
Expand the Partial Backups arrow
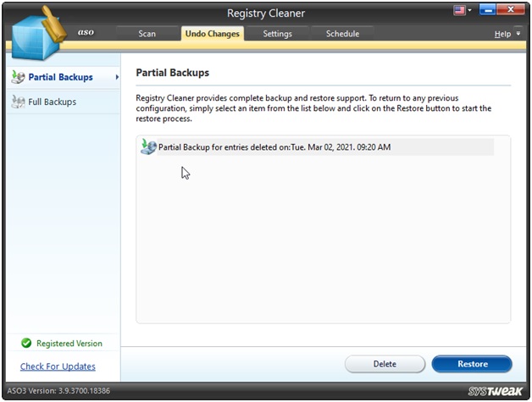(x=117, y=77)
